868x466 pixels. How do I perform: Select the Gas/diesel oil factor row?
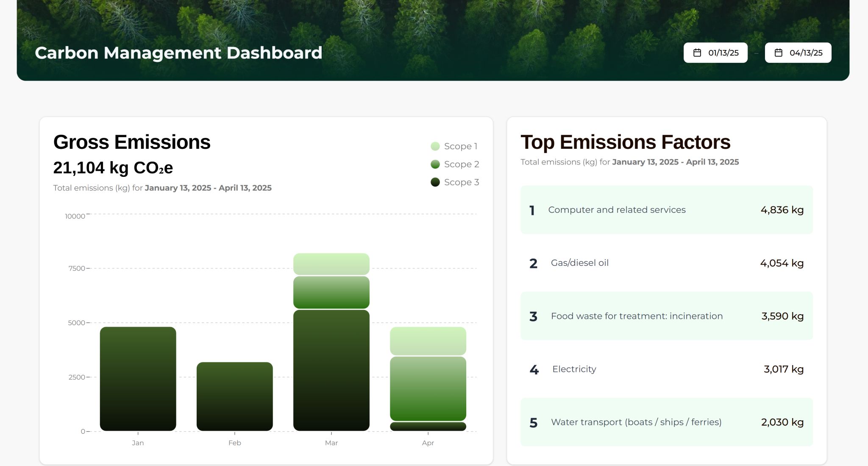pyautogui.click(x=666, y=263)
